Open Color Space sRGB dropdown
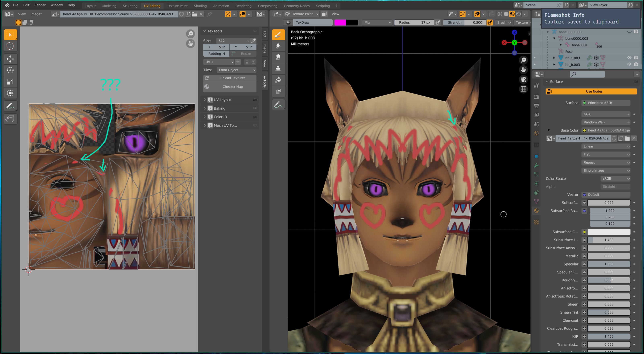 click(615, 178)
